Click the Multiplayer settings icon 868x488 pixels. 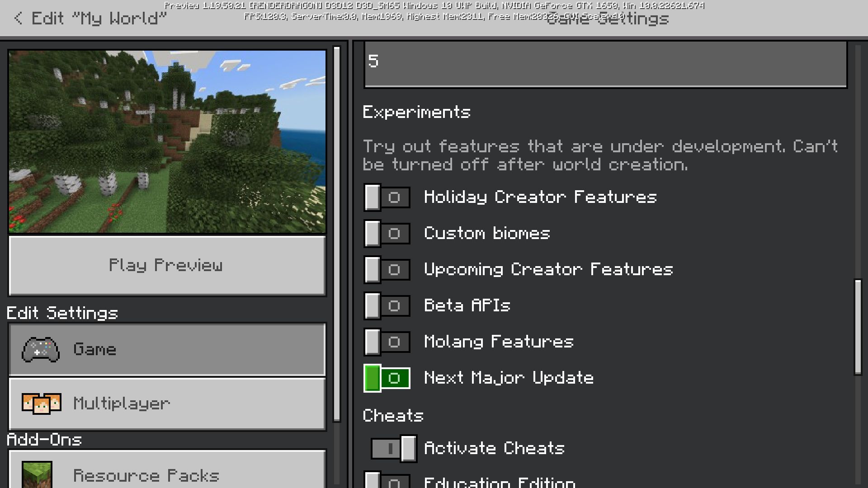click(x=42, y=403)
